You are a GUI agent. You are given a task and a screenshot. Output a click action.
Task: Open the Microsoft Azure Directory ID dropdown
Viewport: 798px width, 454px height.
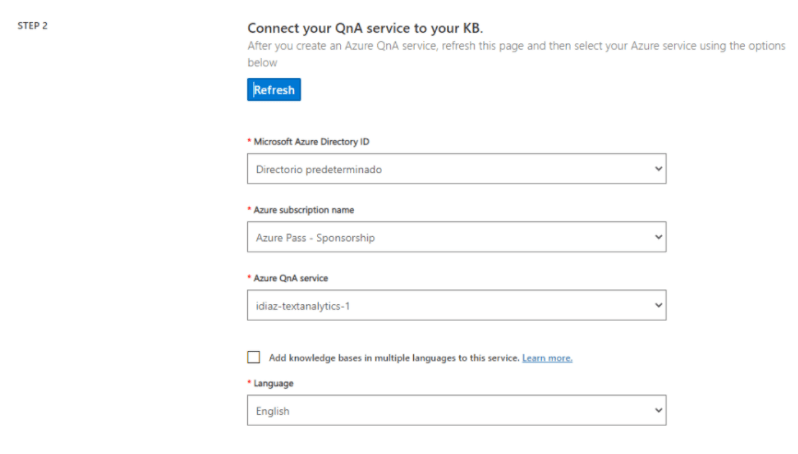click(457, 168)
